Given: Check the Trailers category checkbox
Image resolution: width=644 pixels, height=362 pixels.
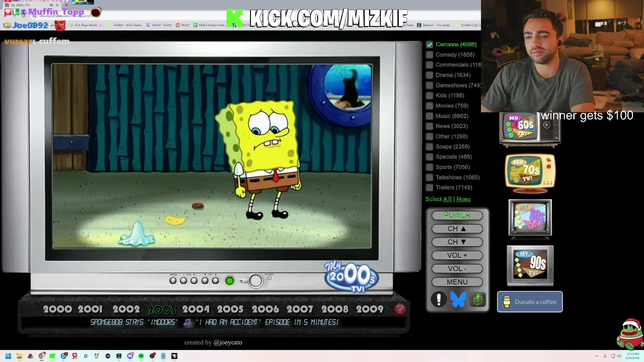Looking at the screenshot, I should pyautogui.click(x=429, y=188).
